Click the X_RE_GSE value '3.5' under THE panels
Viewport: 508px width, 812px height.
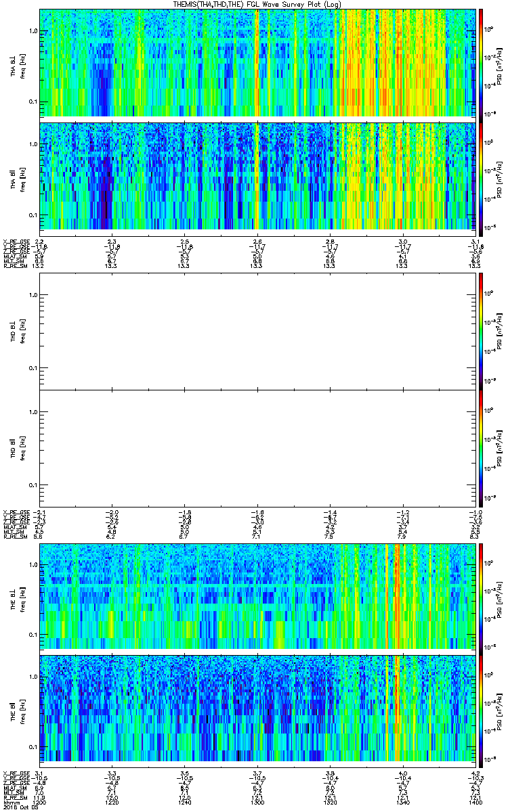[185, 773]
